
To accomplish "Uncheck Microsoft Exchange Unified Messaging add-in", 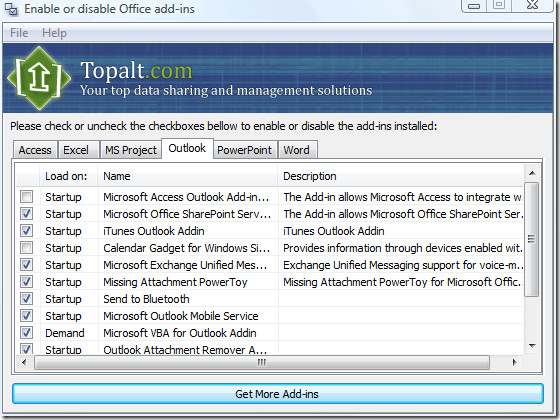I will (26, 265).
